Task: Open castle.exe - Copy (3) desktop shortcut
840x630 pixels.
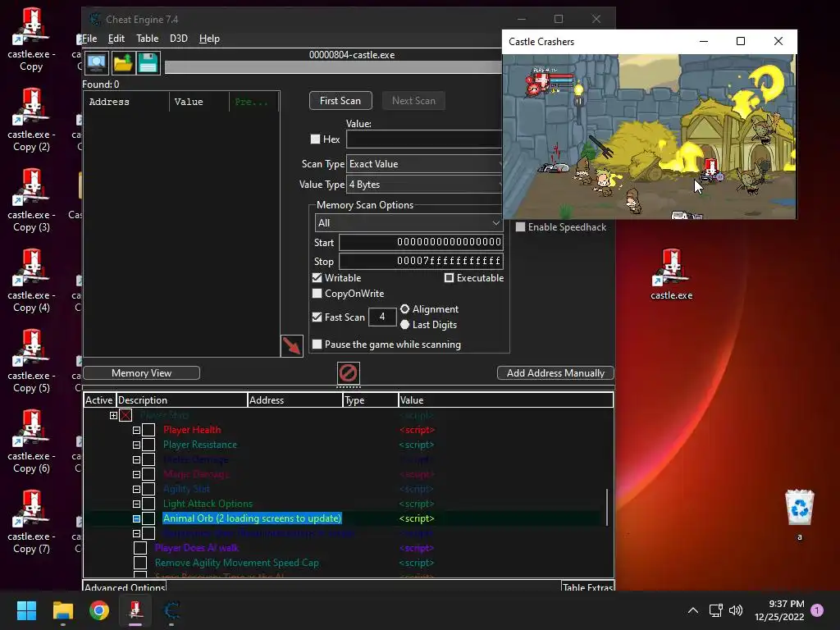Action: coord(32,201)
